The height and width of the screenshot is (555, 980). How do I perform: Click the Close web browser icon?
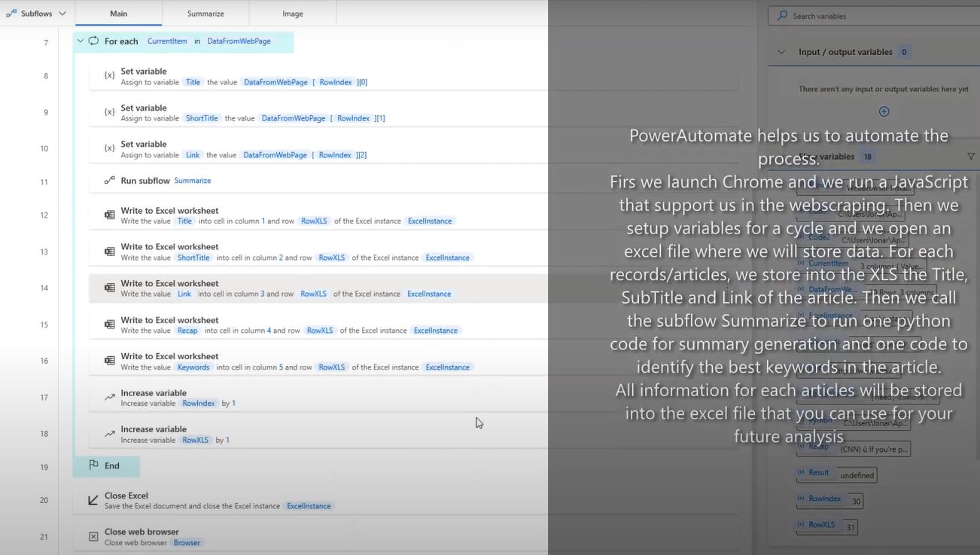tap(93, 536)
